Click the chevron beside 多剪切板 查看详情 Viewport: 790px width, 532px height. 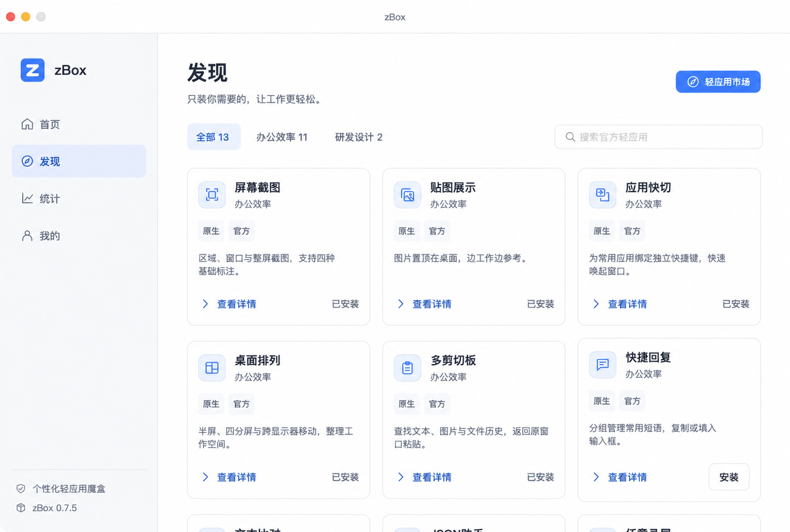[x=401, y=477]
